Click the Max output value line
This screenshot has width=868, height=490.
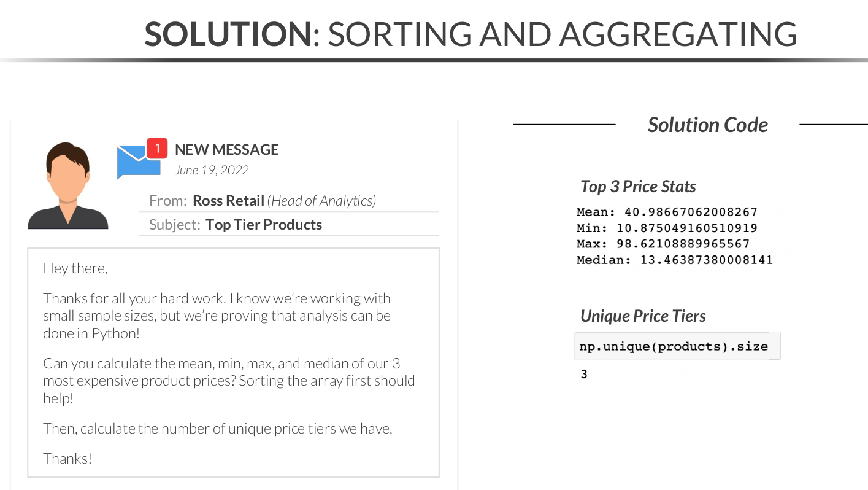coord(663,244)
